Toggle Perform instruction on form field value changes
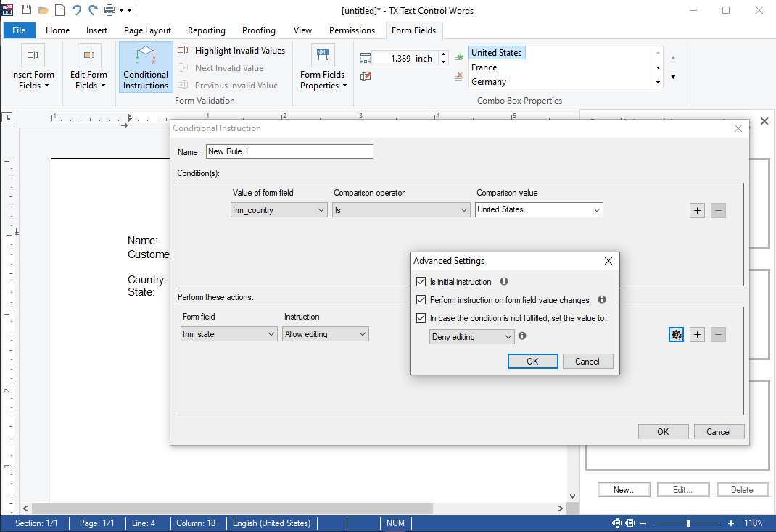This screenshot has height=532, width=776. (x=421, y=300)
